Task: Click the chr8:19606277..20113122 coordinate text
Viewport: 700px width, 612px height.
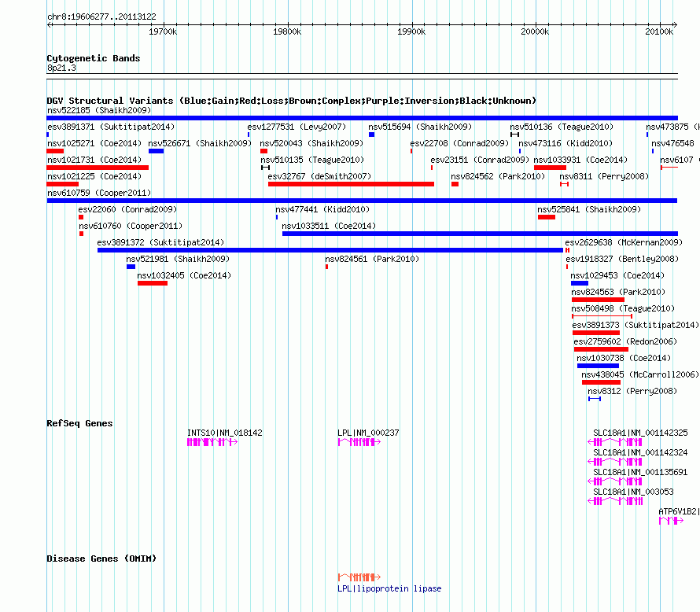Action: 101,17
